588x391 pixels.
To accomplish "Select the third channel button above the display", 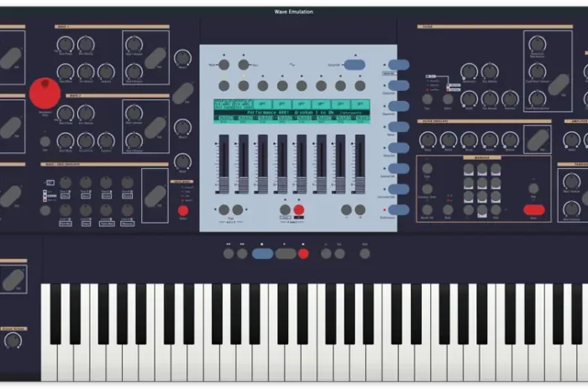I will 263,86.
